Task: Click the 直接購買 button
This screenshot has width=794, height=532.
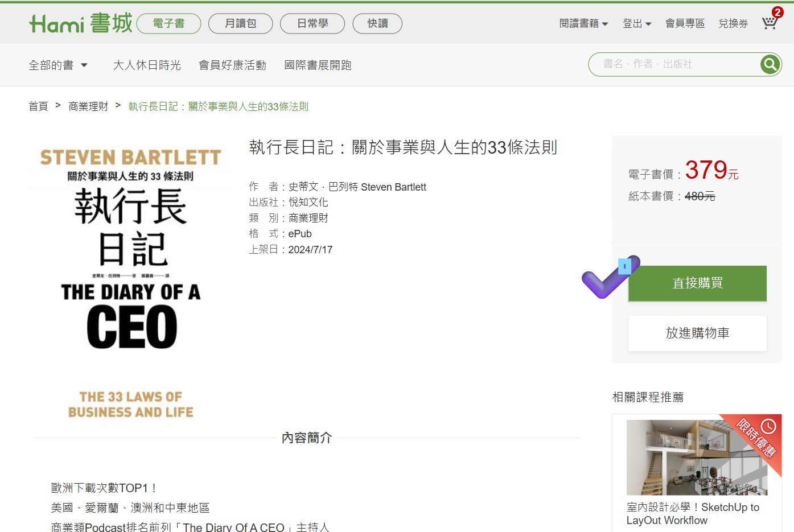Action: tap(697, 283)
